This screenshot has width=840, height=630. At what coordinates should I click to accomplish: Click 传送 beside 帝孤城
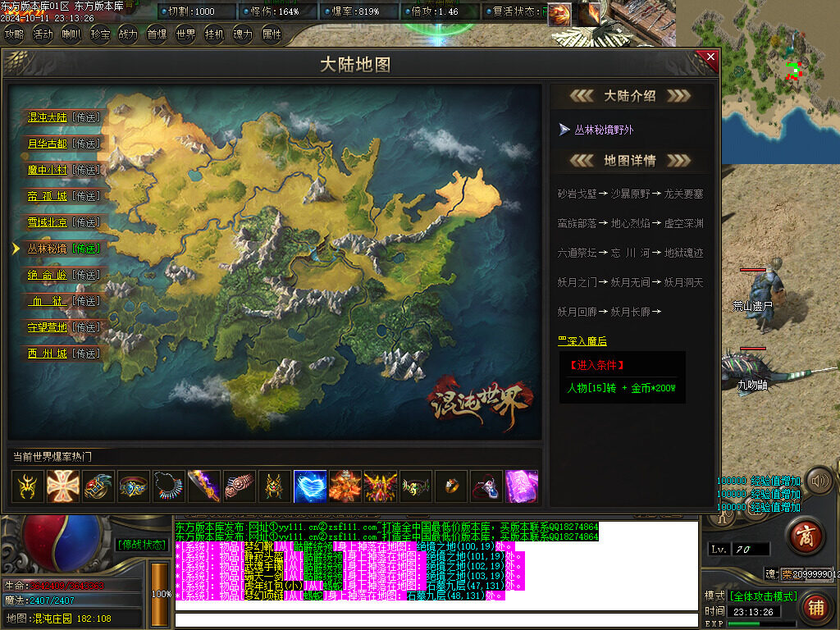pyautogui.click(x=85, y=196)
